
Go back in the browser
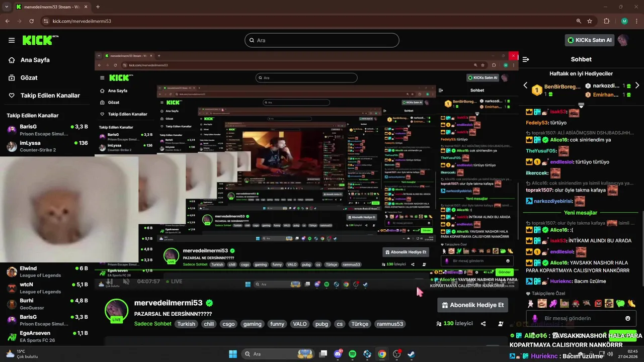[x=8, y=21]
